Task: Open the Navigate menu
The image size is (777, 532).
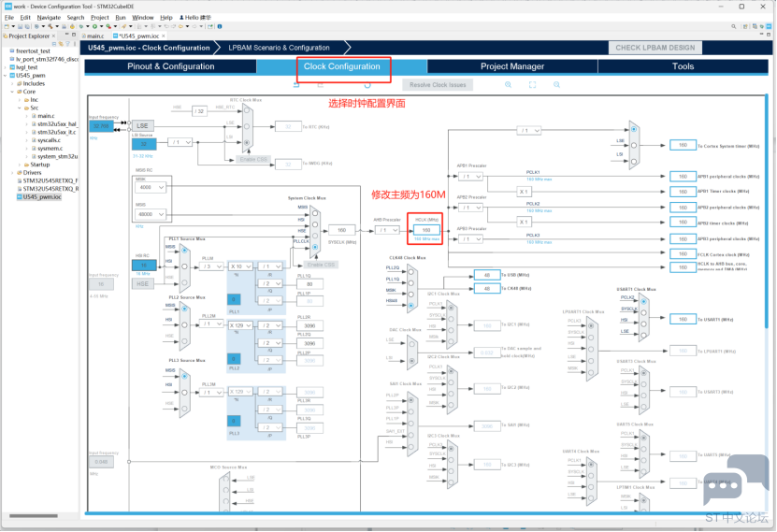Action: pos(49,18)
